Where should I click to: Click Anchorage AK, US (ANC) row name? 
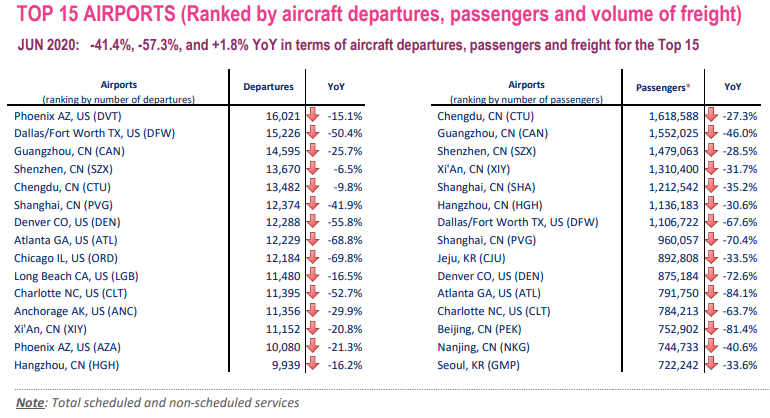pos(76,311)
